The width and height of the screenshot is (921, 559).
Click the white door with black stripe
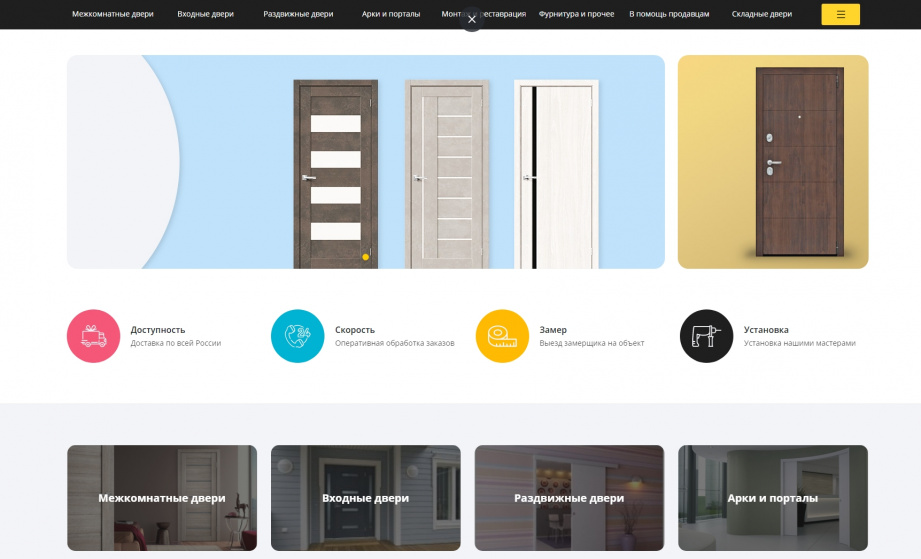coord(556,174)
